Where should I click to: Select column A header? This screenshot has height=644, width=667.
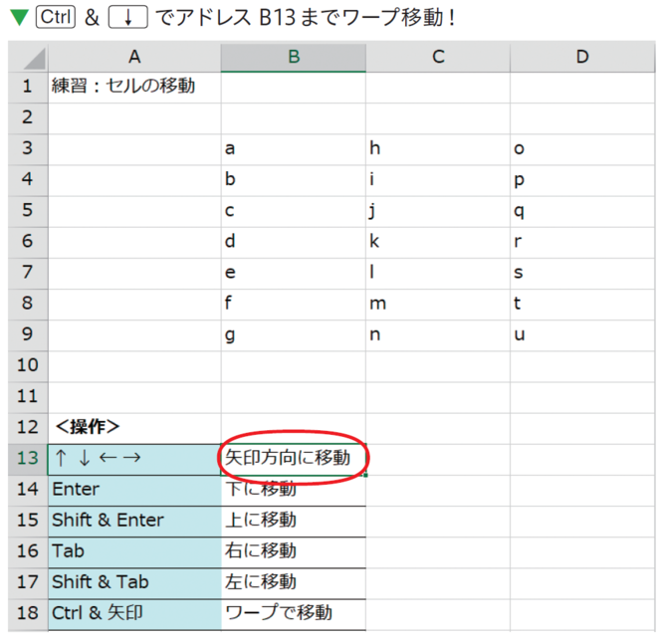(134, 57)
